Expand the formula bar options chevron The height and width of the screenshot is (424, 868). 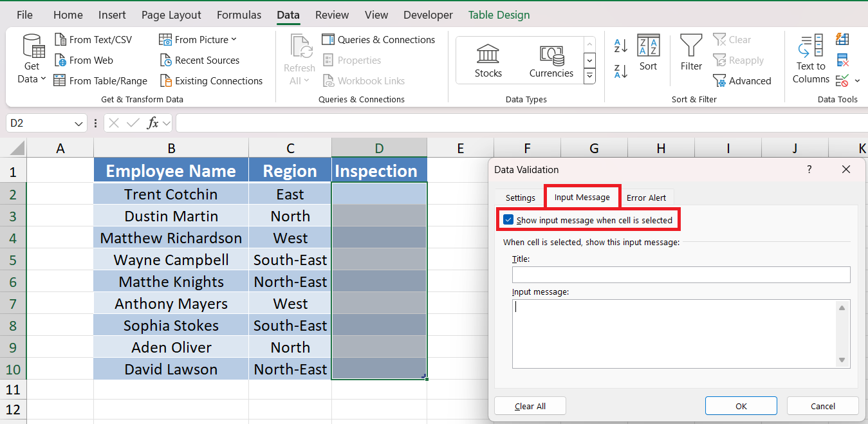(167, 123)
